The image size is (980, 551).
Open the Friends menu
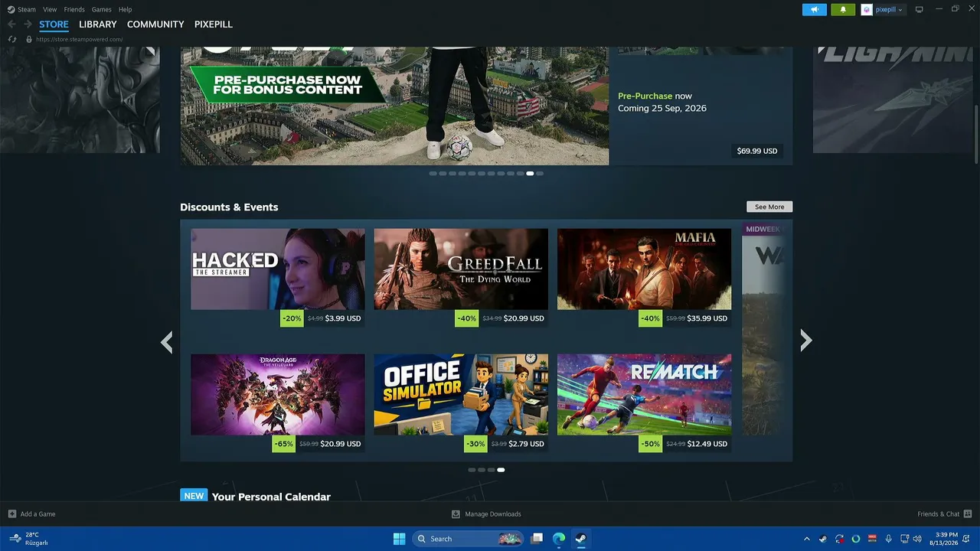(x=74, y=9)
